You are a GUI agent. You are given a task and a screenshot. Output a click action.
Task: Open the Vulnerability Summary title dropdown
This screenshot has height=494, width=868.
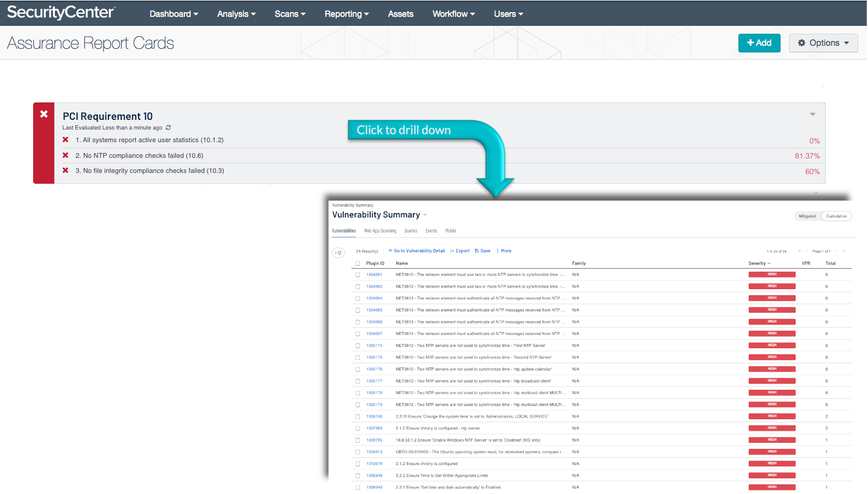click(x=425, y=215)
